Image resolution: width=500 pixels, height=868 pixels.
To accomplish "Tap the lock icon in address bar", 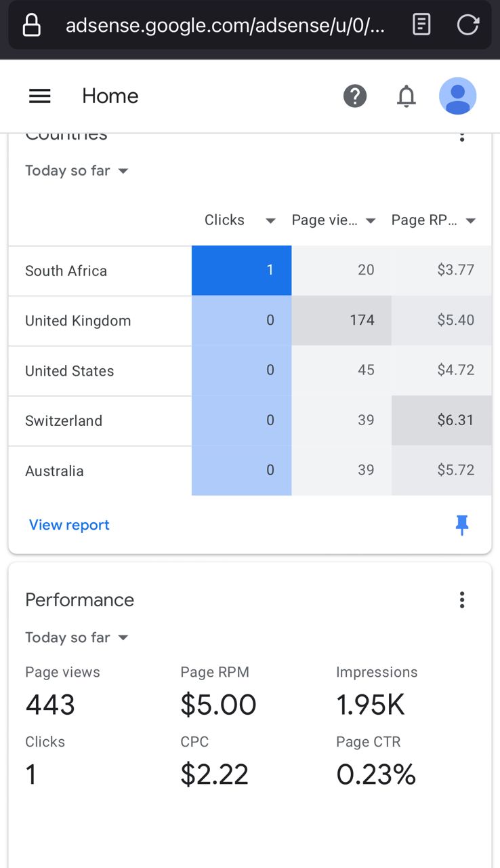I will point(31,26).
